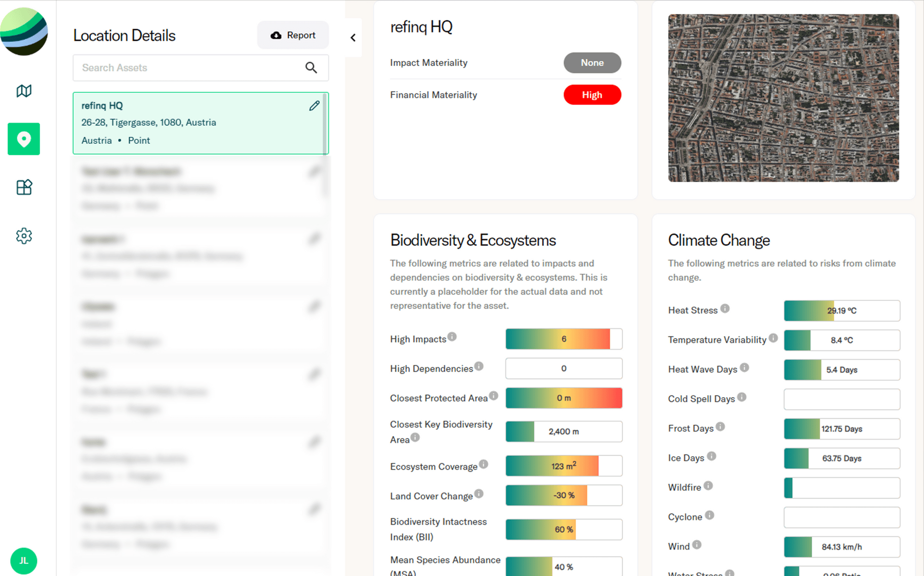Show info for Heat Stress
924x576 pixels.
coord(725,308)
